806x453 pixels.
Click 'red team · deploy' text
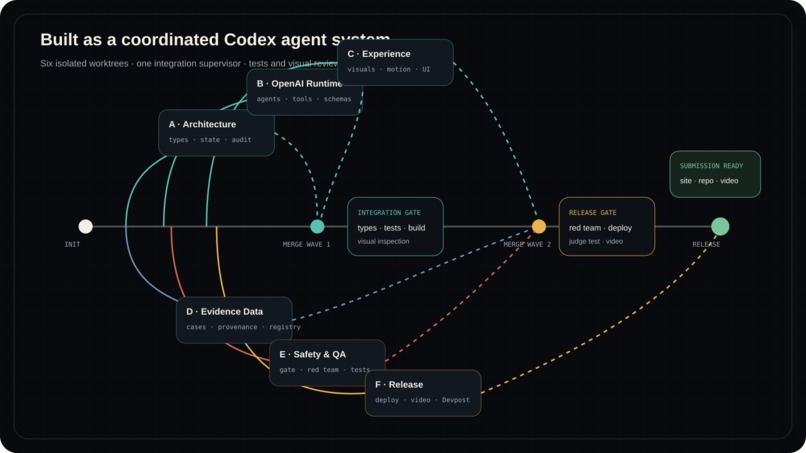(x=600, y=228)
